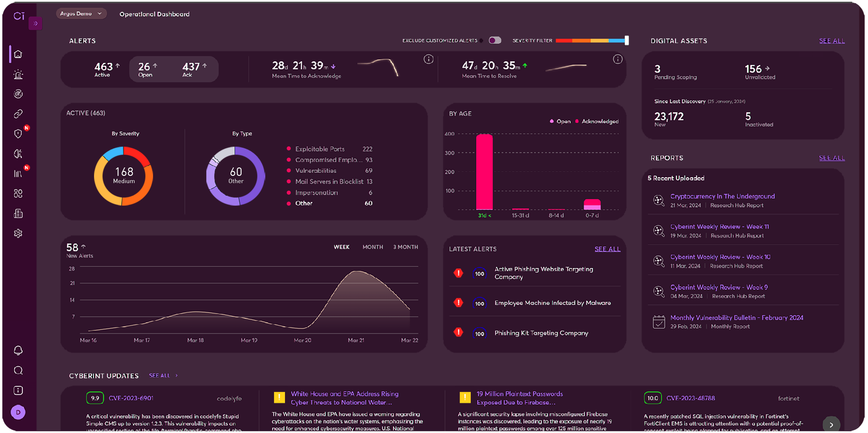Select the settings gear icon in sidebar
This screenshot has height=433, width=868.
[18, 233]
